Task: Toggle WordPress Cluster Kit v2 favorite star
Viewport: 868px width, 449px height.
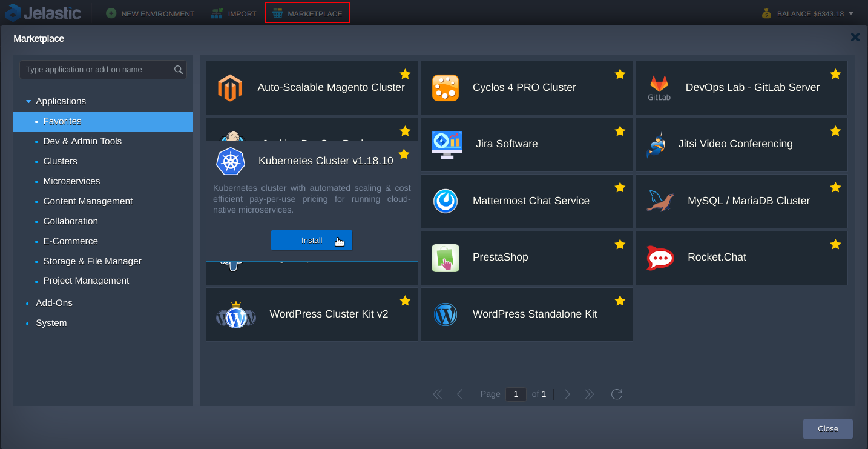Action: [405, 301]
